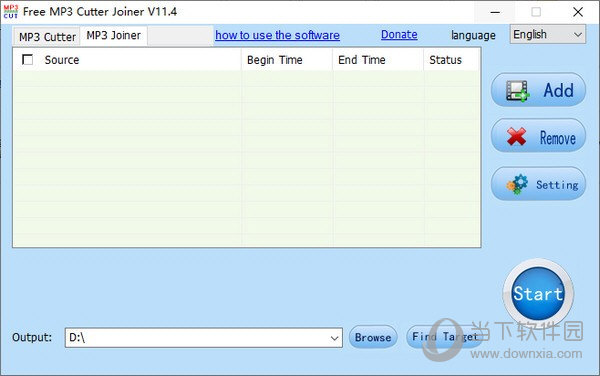Viewport: 600px width, 376px height.
Task: Click the Status column header
Action: pyautogui.click(x=452, y=60)
